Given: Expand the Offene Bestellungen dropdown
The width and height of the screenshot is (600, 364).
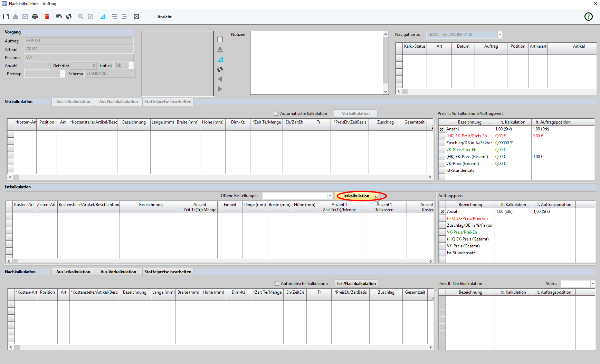Looking at the screenshot, I should tap(330, 196).
